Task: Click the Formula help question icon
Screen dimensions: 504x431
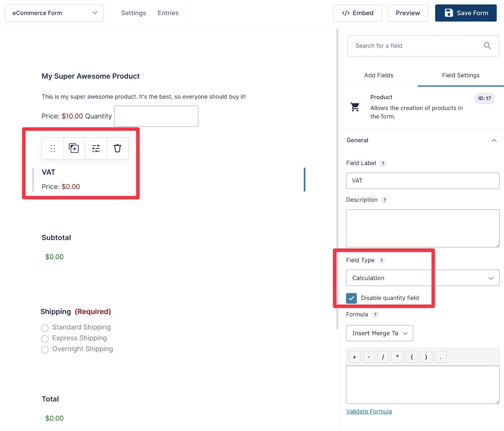Action: pyautogui.click(x=375, y=315)
